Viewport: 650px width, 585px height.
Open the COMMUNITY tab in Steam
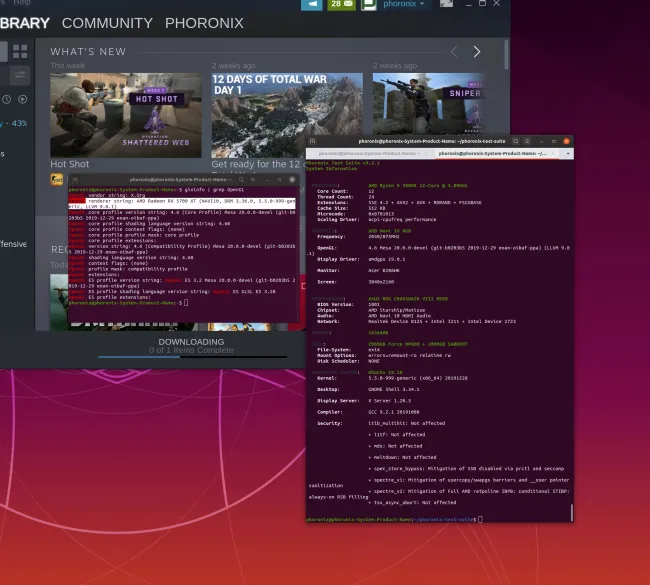point(107,22)
